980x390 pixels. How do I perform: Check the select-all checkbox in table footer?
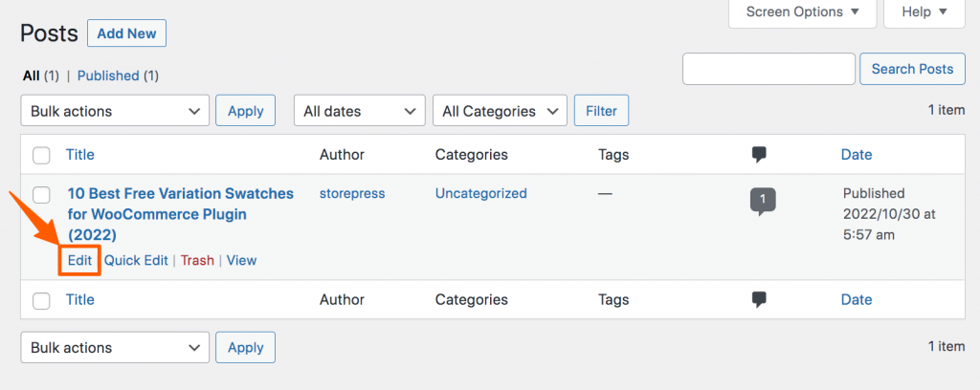tap(41, 301)
